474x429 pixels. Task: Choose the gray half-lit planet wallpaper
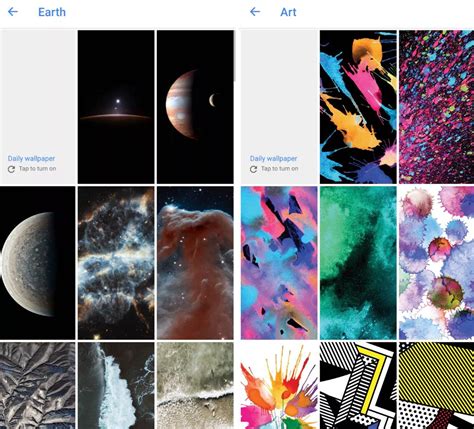click(x=37, y=263)
